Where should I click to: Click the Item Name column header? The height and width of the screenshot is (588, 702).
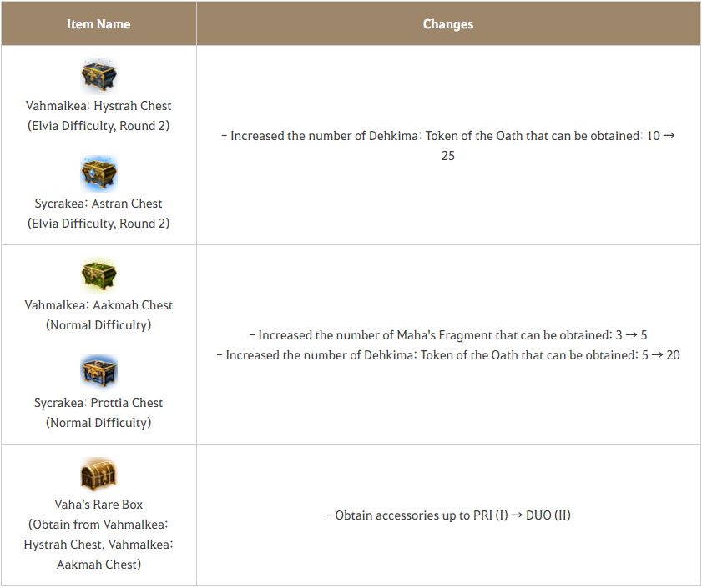98,24
